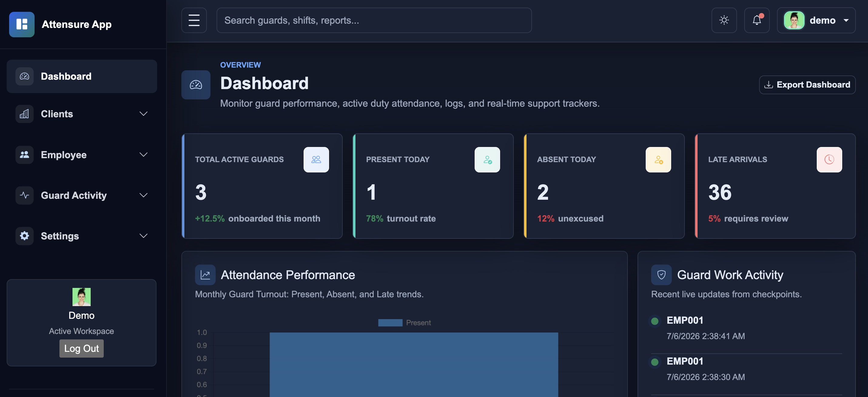
Task: Click the Dashboard speedometer icon in sidebar
Action: [25, 76]
